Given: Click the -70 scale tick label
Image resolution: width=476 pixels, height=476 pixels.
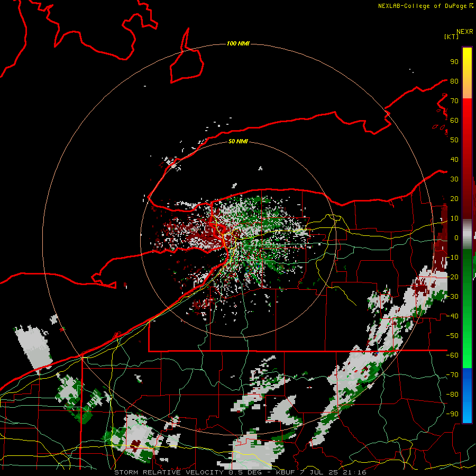Looking at the screenshot, I should pyautogui.click(x=452, y=375).
